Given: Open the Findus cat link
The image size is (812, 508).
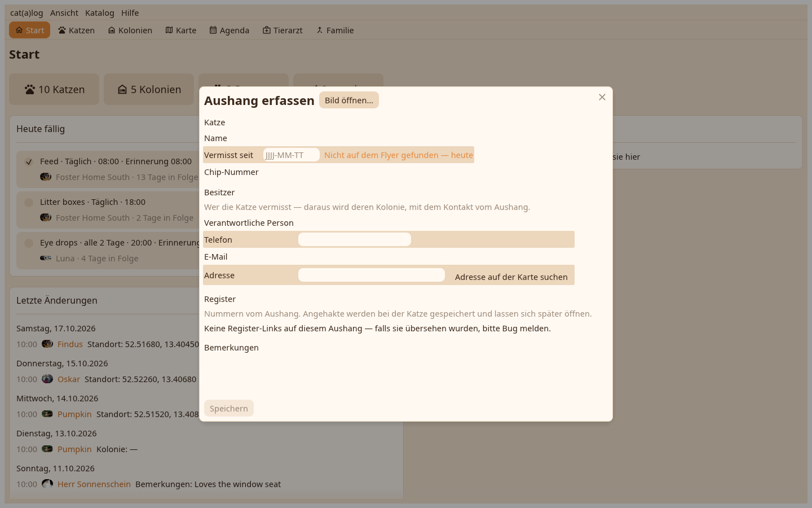Looking at the screenshot, I should (x=70, y=344).
